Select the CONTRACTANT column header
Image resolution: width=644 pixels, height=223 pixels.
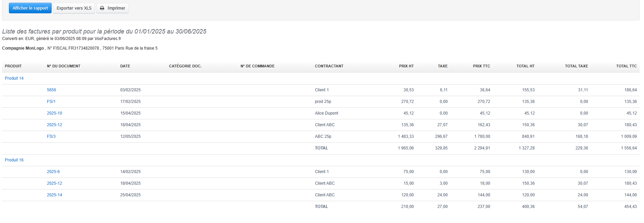click(x=329, y=66)
